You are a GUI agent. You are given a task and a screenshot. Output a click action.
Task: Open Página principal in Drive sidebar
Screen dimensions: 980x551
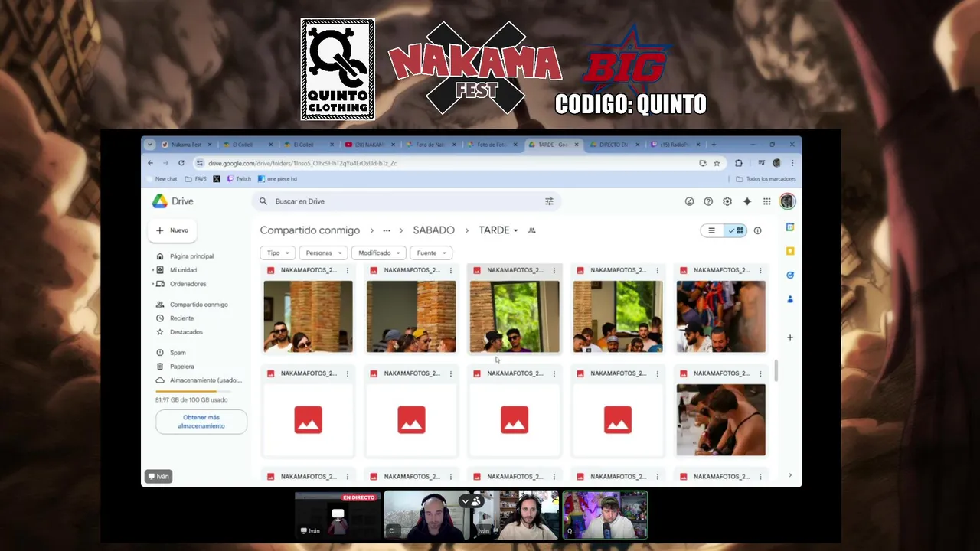[x=191, y=256]
